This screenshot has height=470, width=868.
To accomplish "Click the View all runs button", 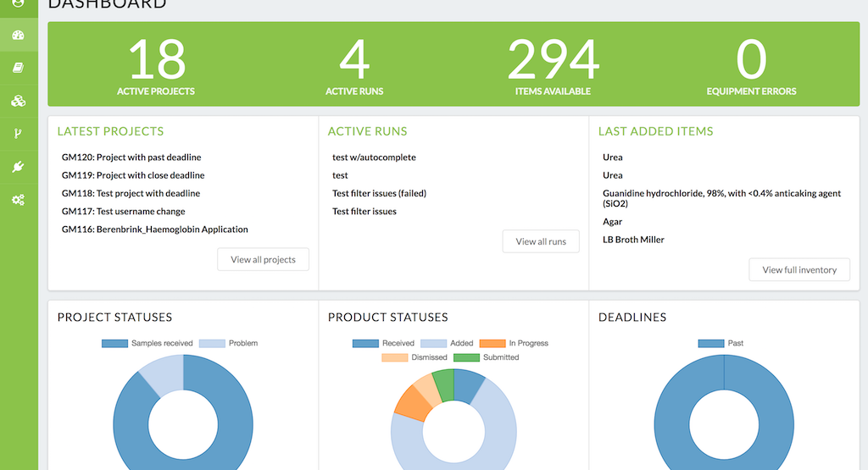I will point(540,241).
